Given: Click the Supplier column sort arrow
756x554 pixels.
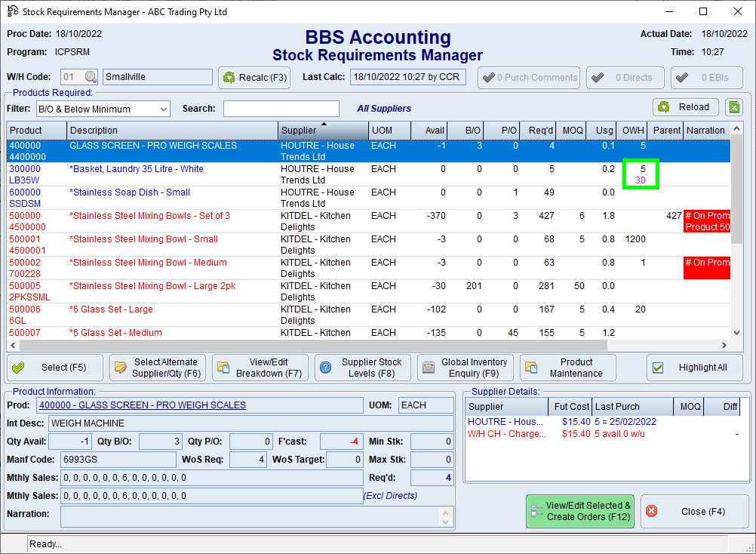Looking at the screenshot, I should pyautogui.click(x=324, y=123).
